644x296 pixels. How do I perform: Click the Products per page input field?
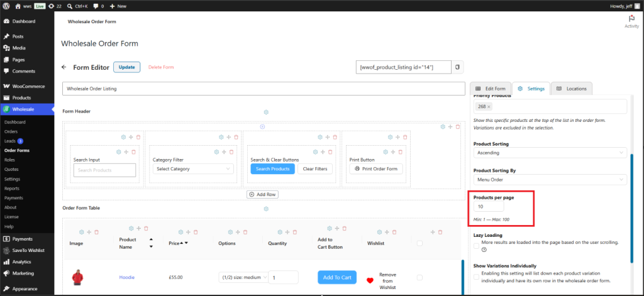489,207
